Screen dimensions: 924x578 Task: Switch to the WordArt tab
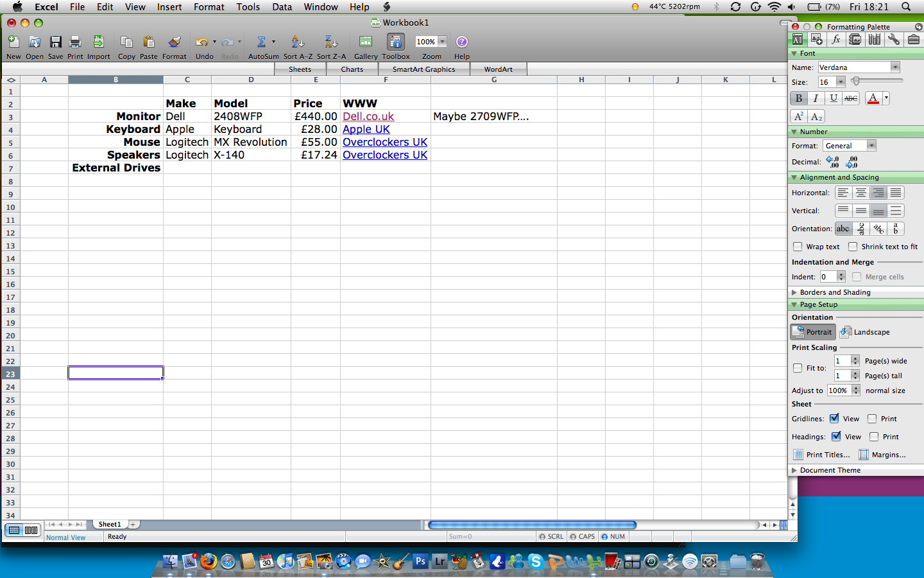(499, 69)
